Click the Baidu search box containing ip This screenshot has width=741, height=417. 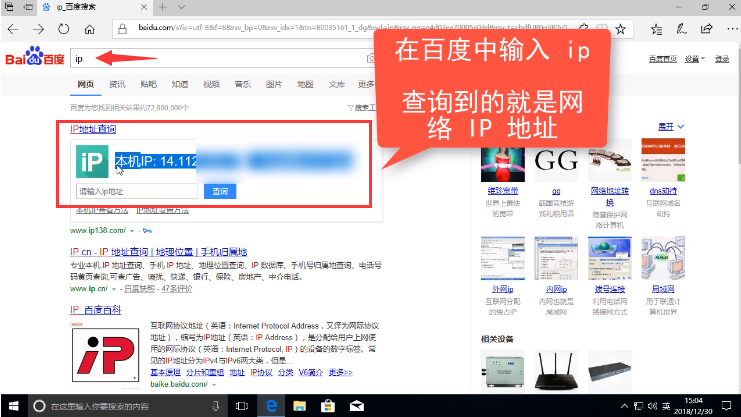(220, 59)
